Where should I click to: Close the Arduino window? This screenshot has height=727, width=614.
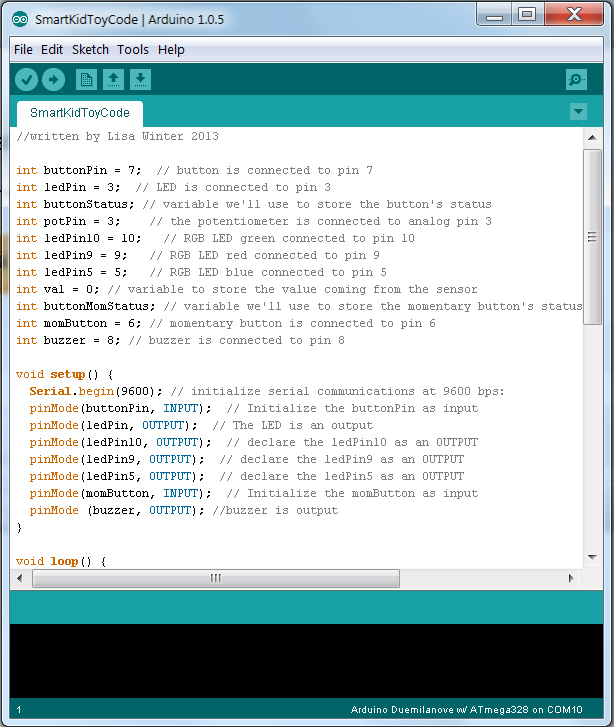click(x=574, y=15)
